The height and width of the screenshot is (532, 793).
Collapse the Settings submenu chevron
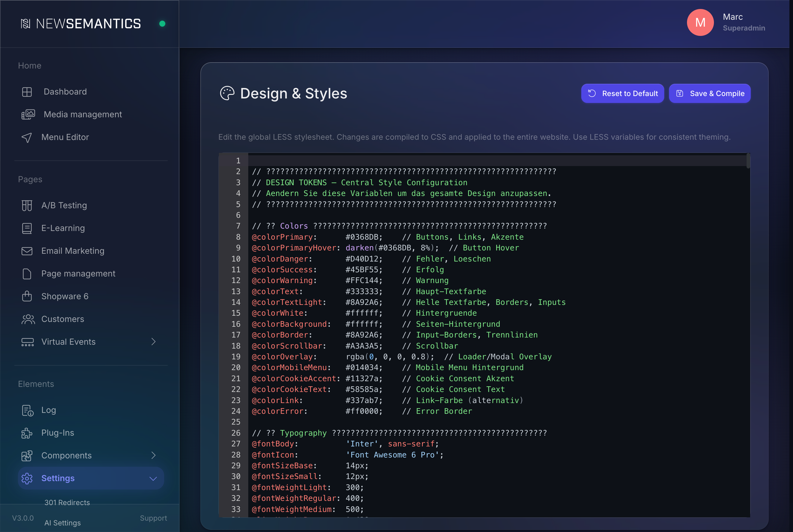[x=154, y=478]
